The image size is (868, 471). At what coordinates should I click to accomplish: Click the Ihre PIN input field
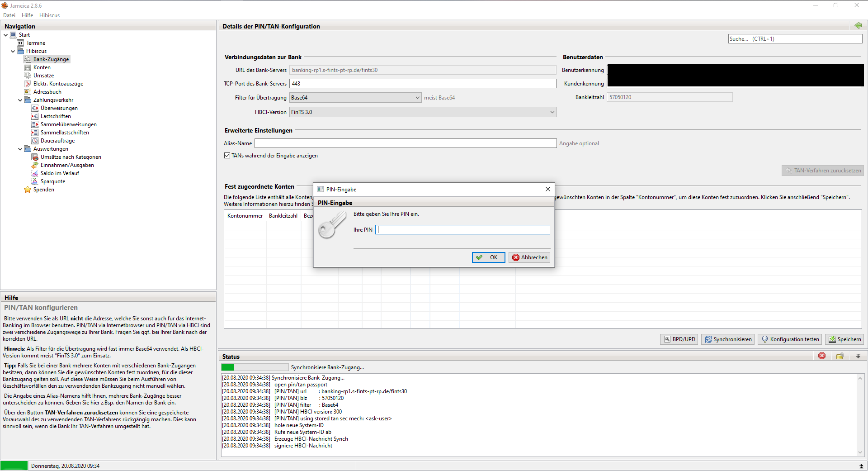(462, 230)
